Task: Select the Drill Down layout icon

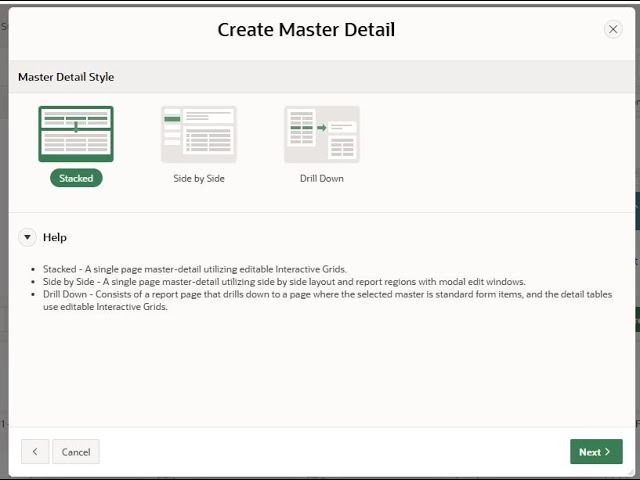Action: [322, 134]
